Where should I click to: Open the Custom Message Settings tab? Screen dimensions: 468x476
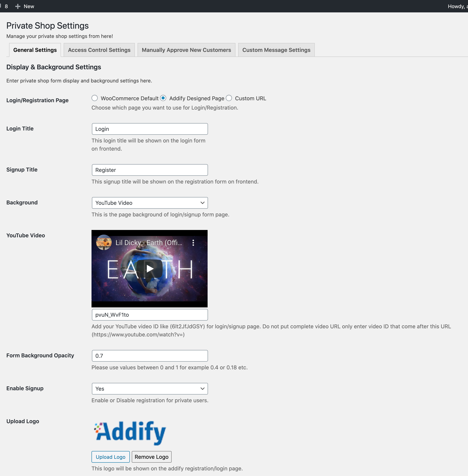pos(276,50)
